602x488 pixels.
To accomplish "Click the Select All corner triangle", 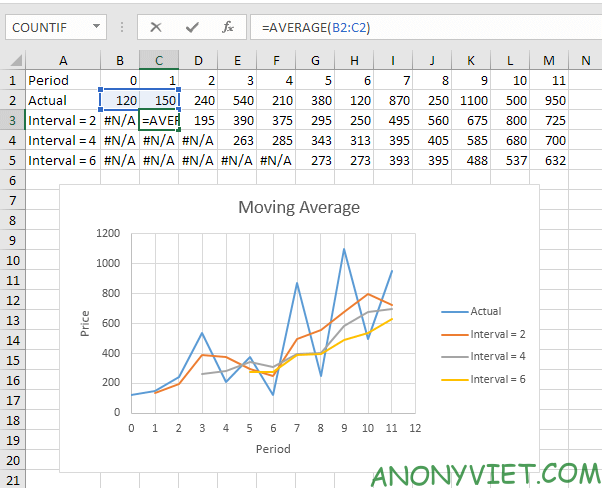I will [12, 61].
